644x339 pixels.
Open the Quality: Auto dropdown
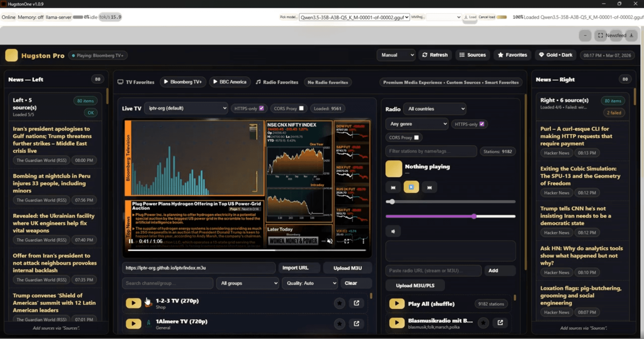click(310, 283)
